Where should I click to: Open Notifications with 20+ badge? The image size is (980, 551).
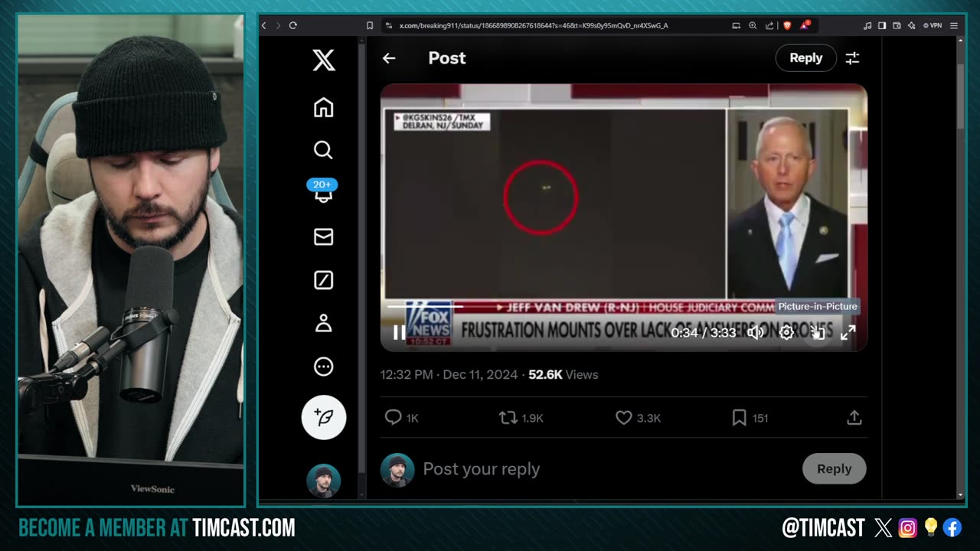pyautogui.click(x=323, y=191)
